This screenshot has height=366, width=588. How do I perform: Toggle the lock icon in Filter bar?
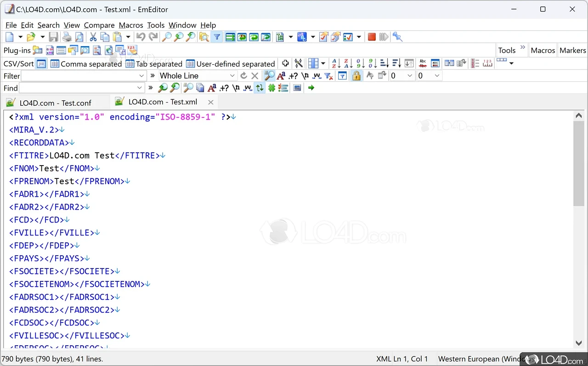[x=356, y=76]
